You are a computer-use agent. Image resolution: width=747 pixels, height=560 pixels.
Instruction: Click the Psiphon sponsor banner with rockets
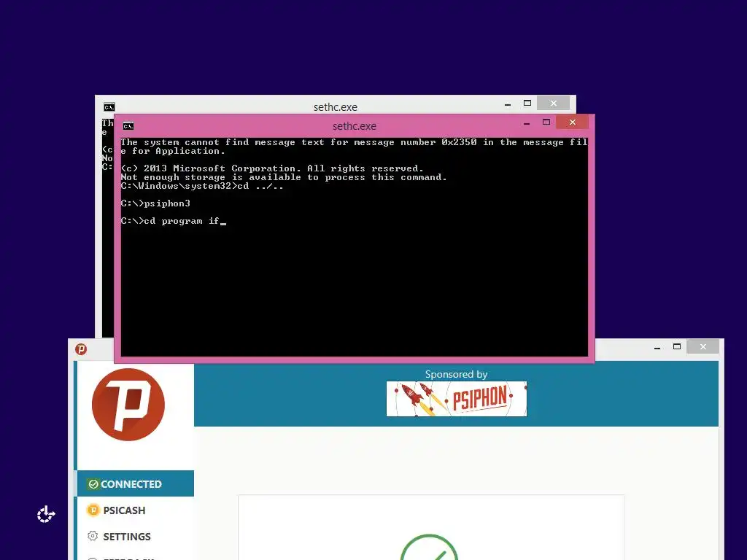(x=457, y=399)
